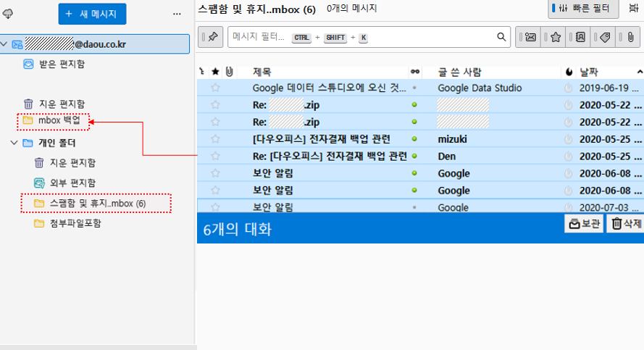The height and width of the screenshot is (350, 644).
Task: Toggle unread-only messages filter
Action: point(530,37)
